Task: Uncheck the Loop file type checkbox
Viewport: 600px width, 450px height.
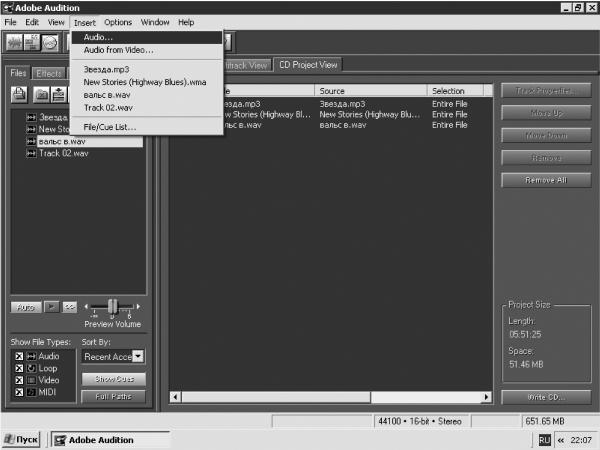Action: (x=19, y=368)
